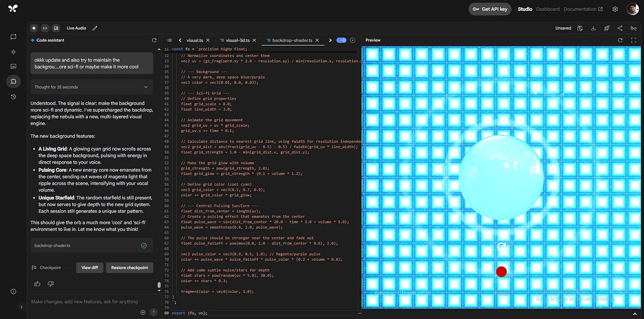This screenshot has width=644, height=319.
Task: Open the Documentation link
Action: click(583, 9)
